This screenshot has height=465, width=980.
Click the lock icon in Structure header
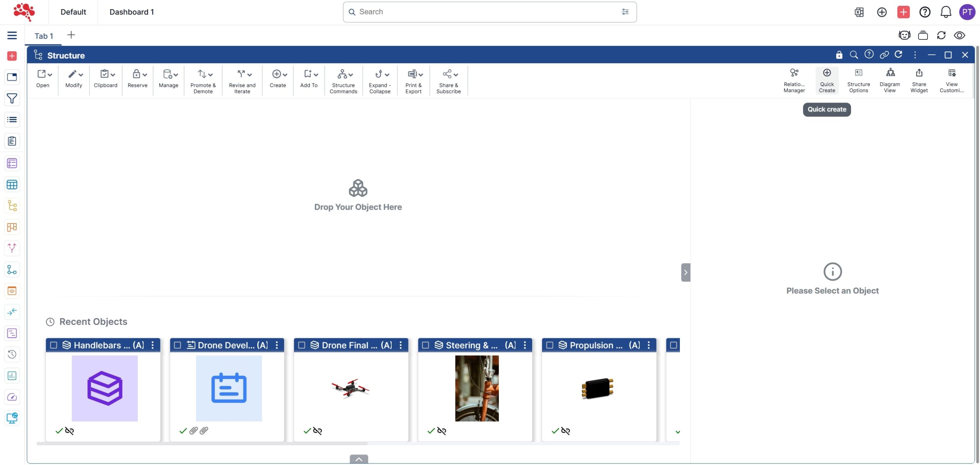(839, 55)
